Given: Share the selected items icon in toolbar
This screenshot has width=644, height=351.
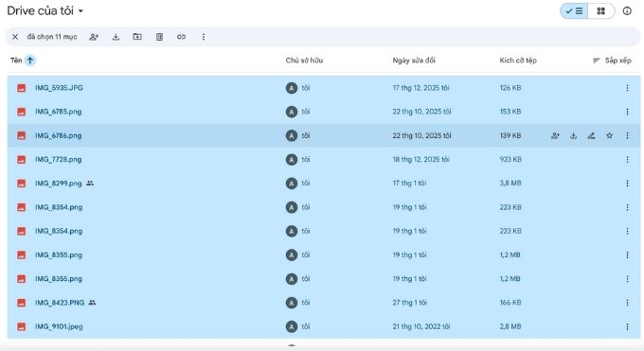Looking at the screenshot, I should coord(94,37).
